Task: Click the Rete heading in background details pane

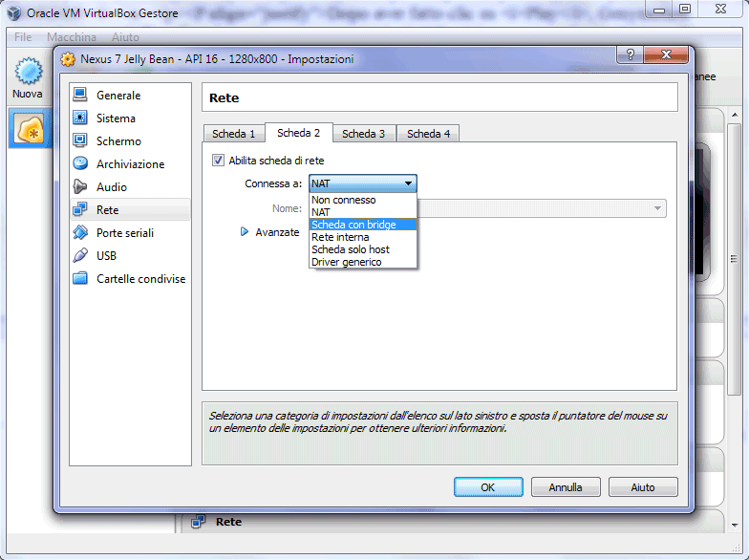Action: pos(228,522)
